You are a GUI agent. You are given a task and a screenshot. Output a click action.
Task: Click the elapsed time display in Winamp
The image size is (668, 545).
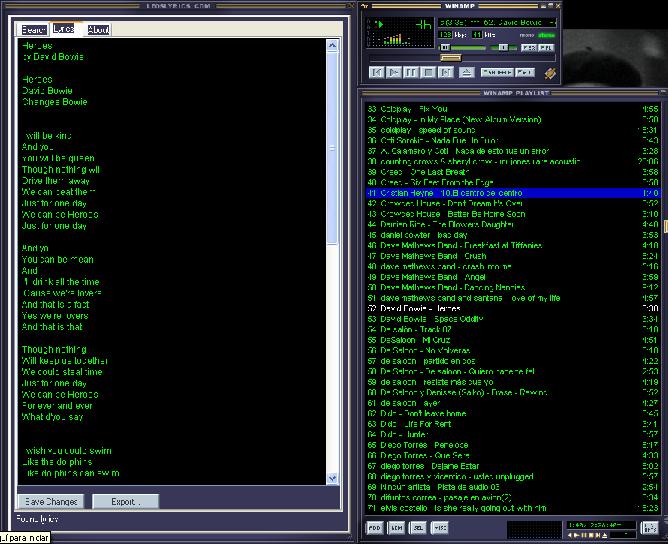click(x=423, y=24)
